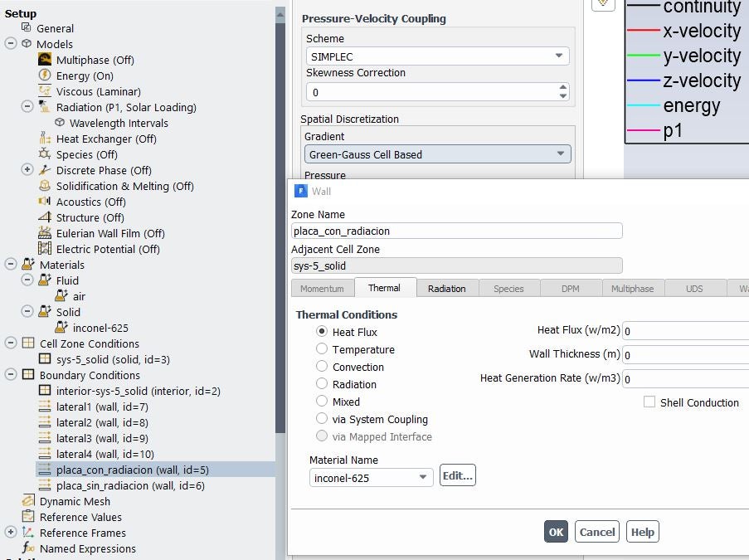
Task: Click the Reference Values icon
Action: [28, 517]
